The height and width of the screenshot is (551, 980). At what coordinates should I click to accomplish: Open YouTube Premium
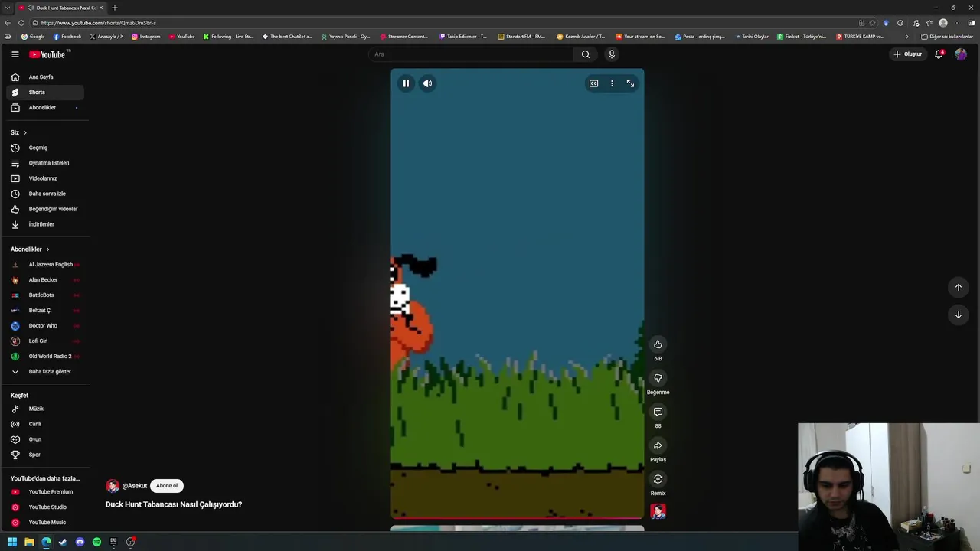pos(45,492)
